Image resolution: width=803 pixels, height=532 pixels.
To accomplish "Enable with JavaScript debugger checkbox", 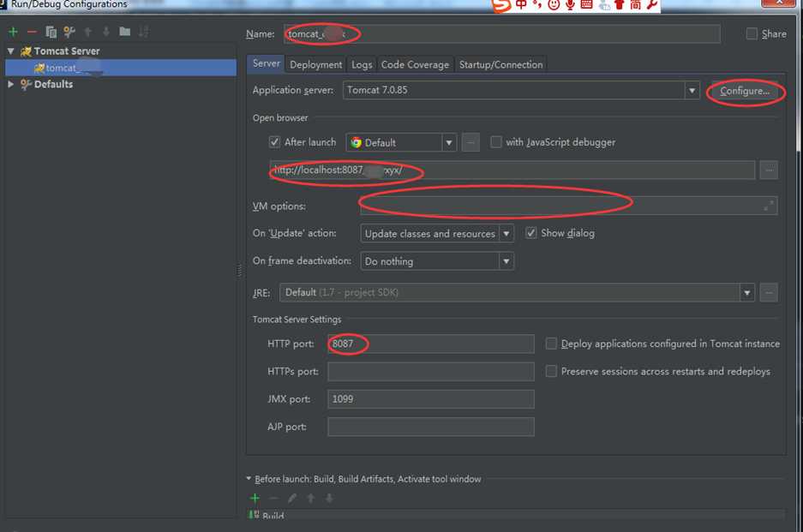I will coord(495,142).
